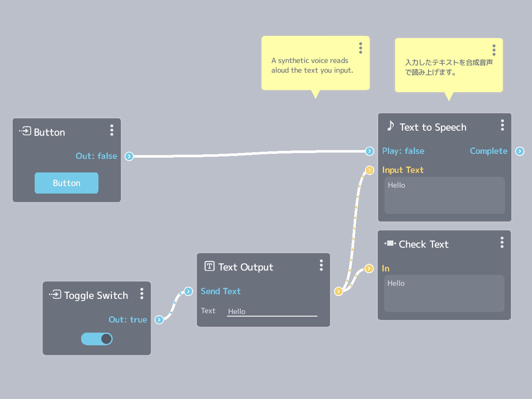Click the 'Input Text' label
This screenshot has width=532, height=399.
tap(403, 170)
